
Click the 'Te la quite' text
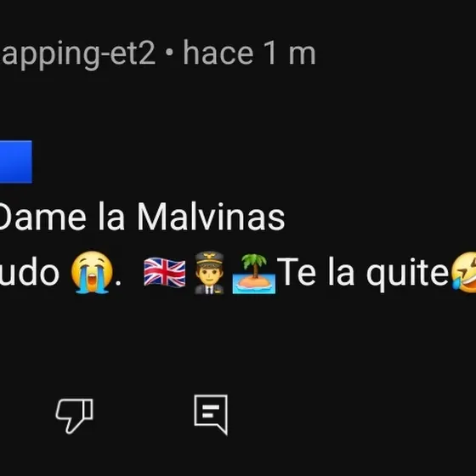tap(363, 272)
